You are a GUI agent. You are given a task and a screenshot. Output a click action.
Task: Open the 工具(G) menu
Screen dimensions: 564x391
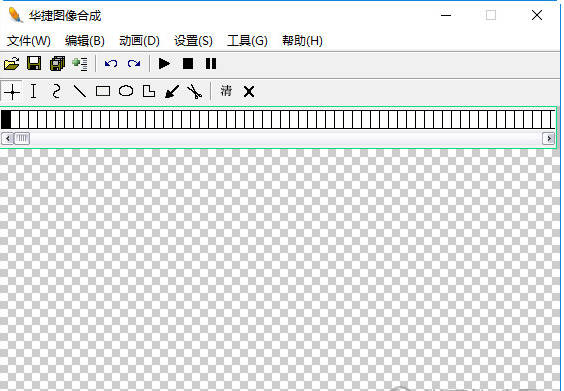click(247, 41)
